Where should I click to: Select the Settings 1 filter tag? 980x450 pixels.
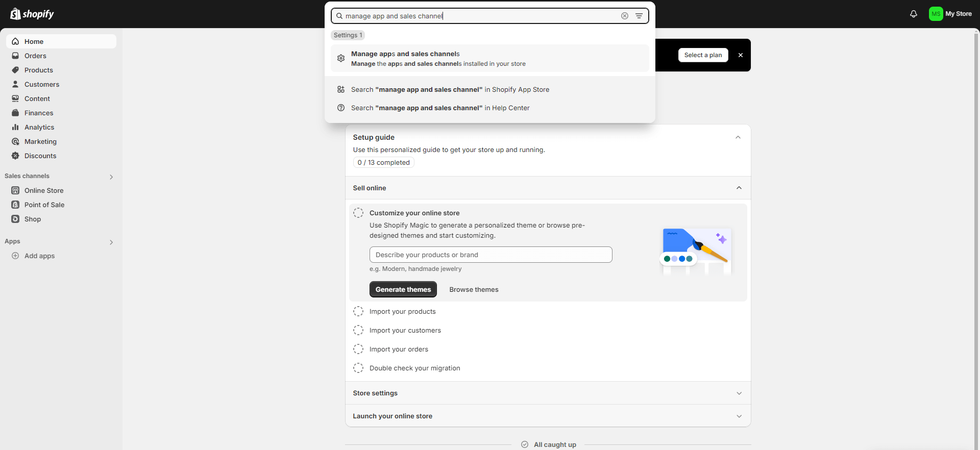tap(348, 35)
